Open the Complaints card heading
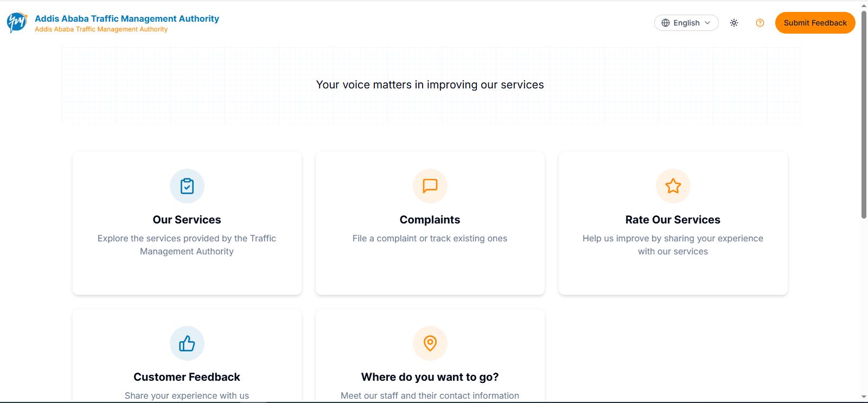 (x=430, y=220)
